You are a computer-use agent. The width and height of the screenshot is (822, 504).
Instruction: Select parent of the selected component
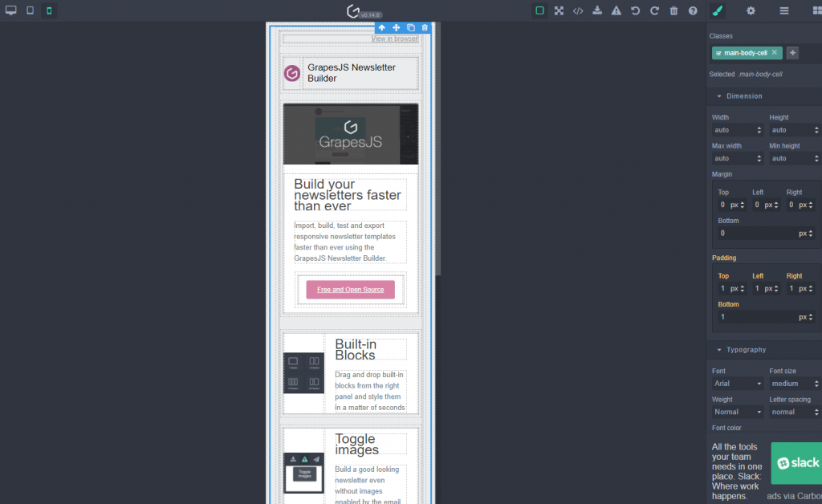pyautogui.click(x=382, y=28)
